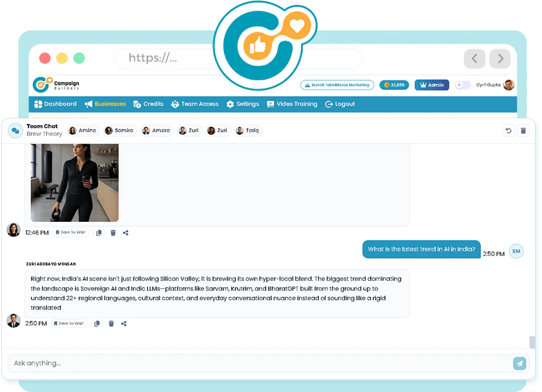Click Cyril Gupta profile avatar
Screen dimensions: 542x392
coord(509,85)
